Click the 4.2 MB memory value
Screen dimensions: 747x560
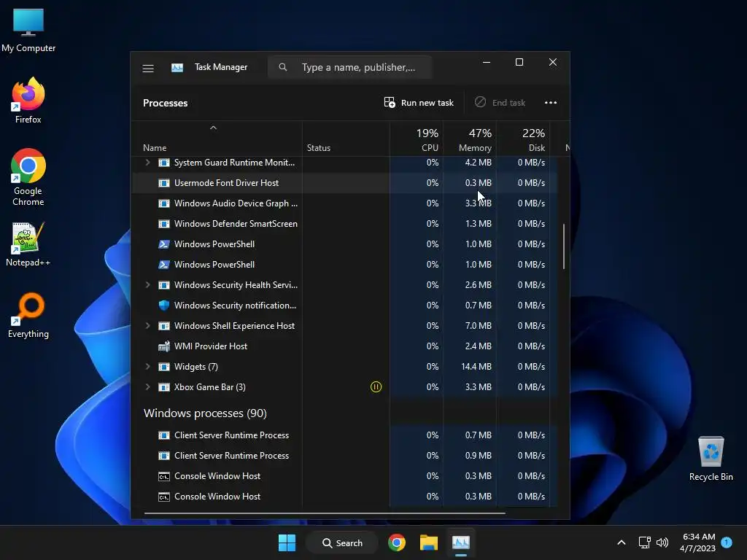[479, 163]
